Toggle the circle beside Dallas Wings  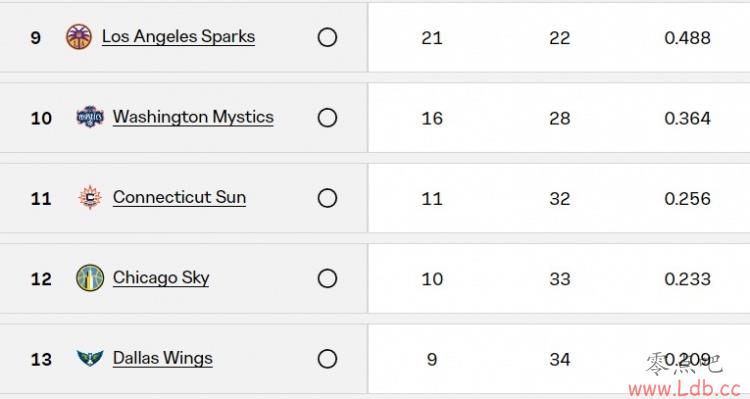pyautogui.click(x=327, y=359)
